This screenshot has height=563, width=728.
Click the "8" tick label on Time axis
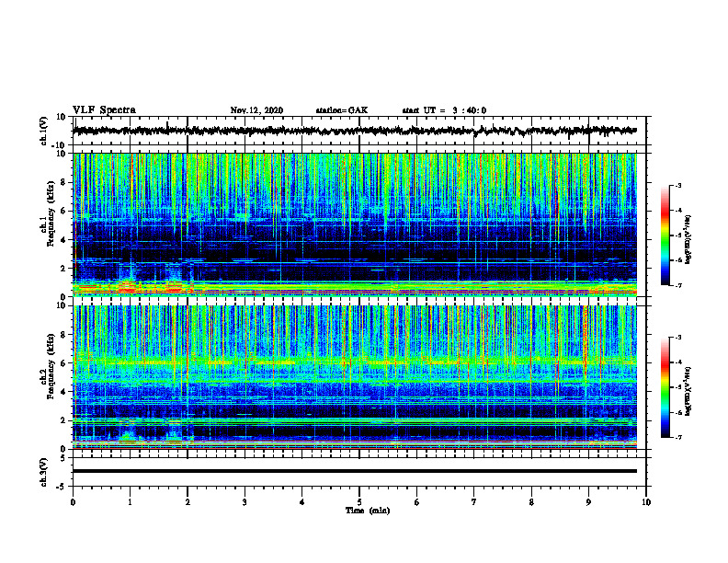pos(531,502)
